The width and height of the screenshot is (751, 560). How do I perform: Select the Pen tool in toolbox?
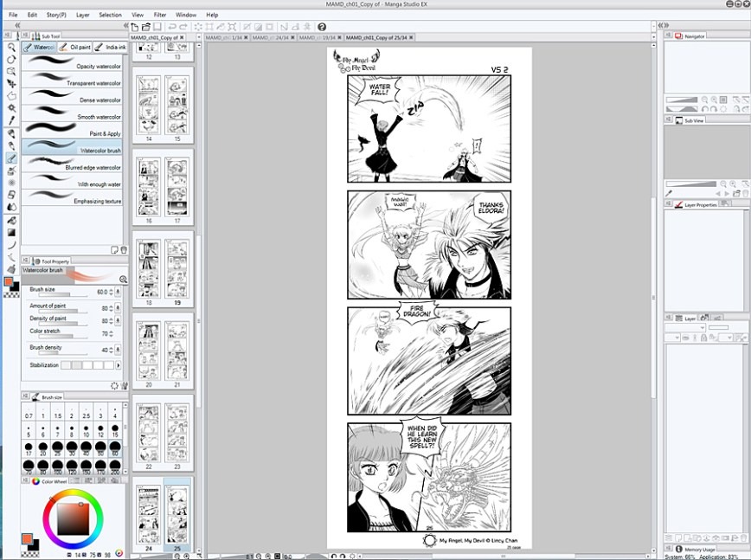pos(11,133)
